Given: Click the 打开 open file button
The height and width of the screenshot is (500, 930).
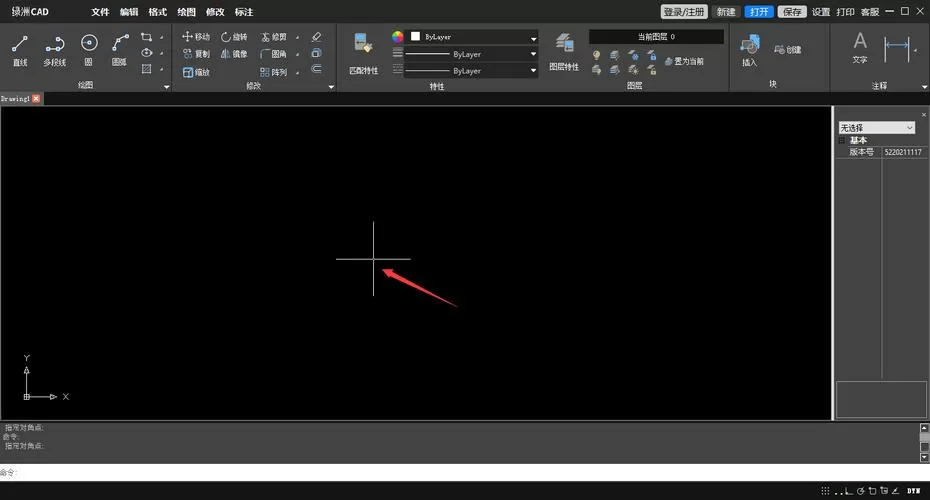Looking at the screenshot, I should [x=759, y=12].
